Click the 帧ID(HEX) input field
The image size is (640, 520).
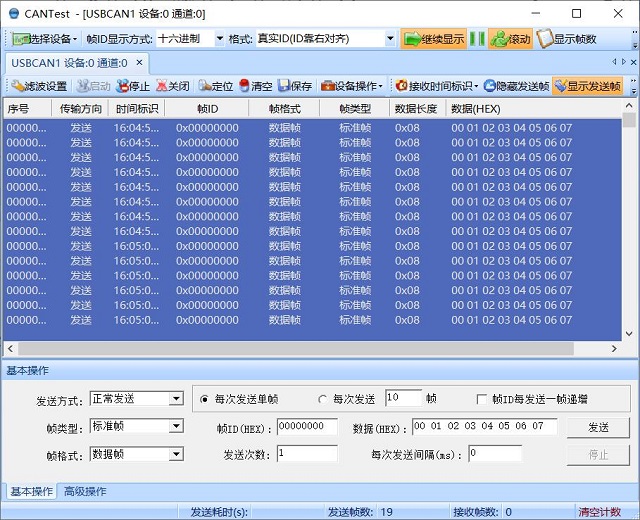pos(307,427)
